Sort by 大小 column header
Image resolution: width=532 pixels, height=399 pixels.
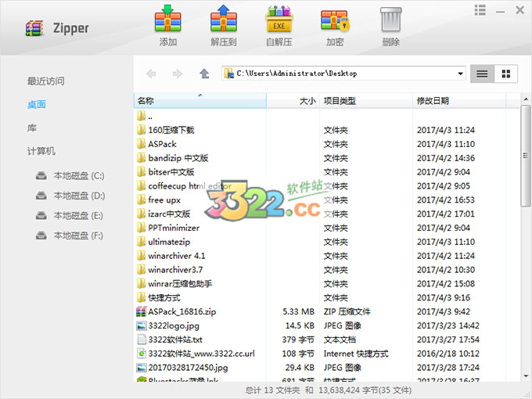click(293, 100)
